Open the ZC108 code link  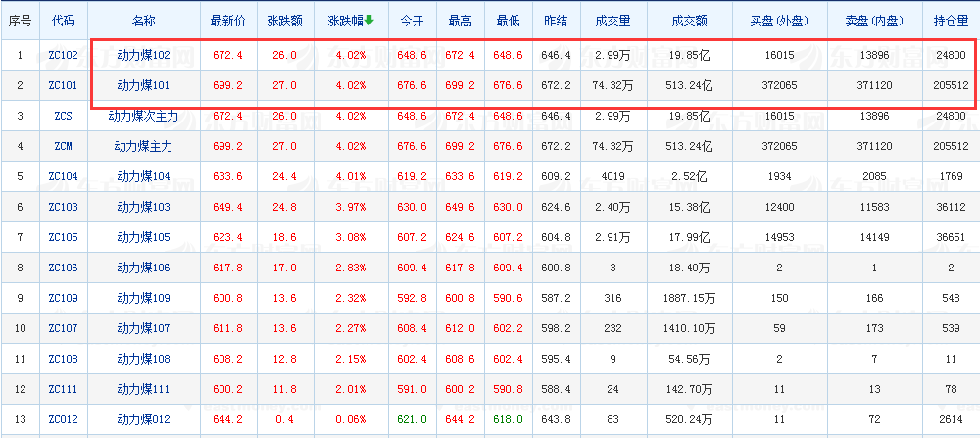tap(63, 360)
